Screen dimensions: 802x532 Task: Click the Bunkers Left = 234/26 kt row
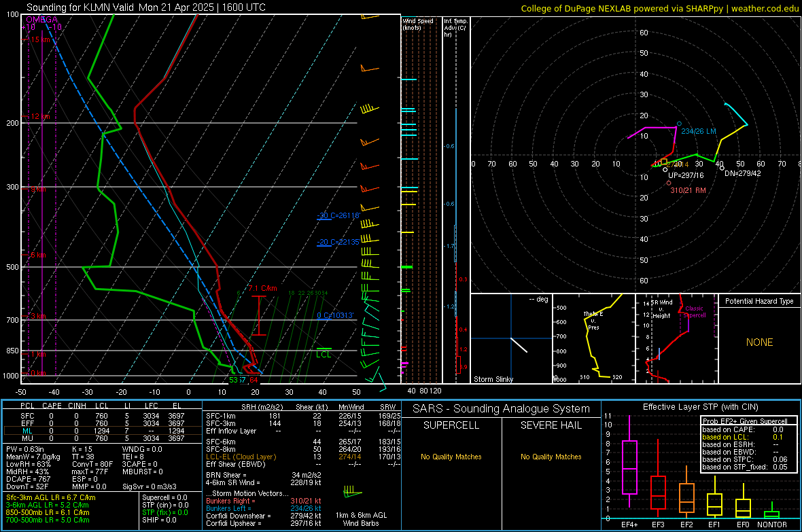(x=264, y=508)
